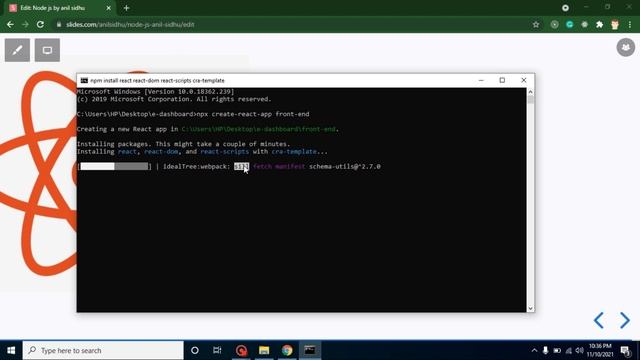Open Cortana circle icon on taskbar

(x=195, y=350)
